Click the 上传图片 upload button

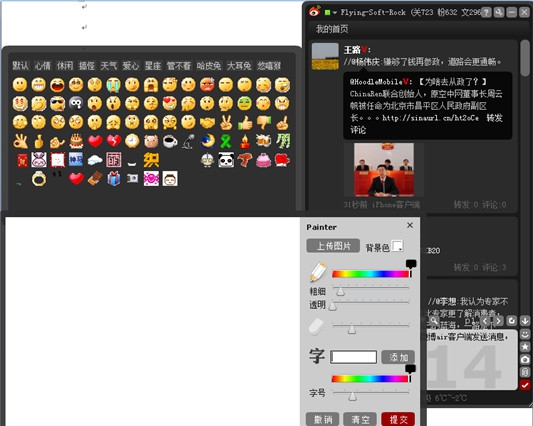click(333, 245)
